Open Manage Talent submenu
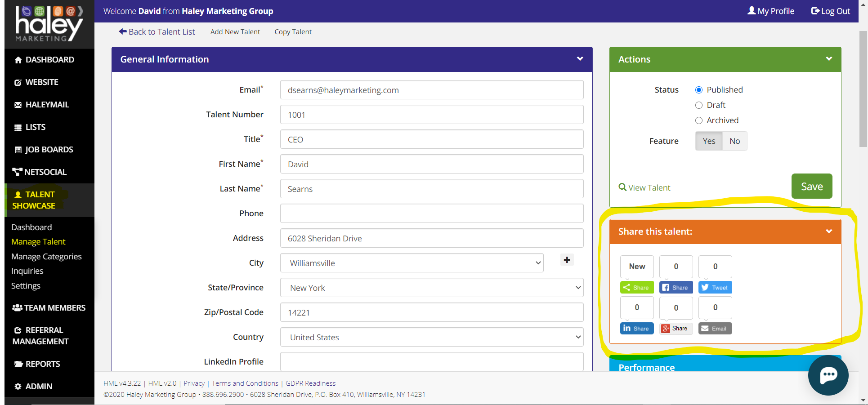Viewport: 868px width, 405px height. (x=38, y=242)
